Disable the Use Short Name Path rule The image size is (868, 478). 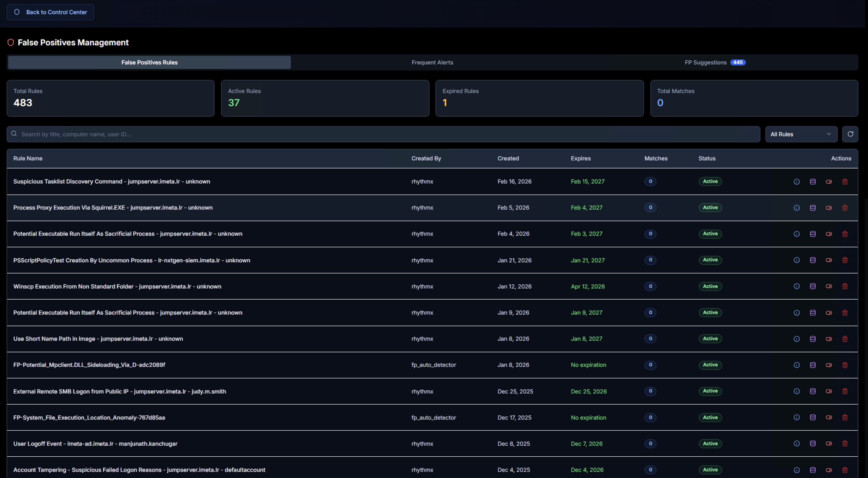tap(829, 339)
